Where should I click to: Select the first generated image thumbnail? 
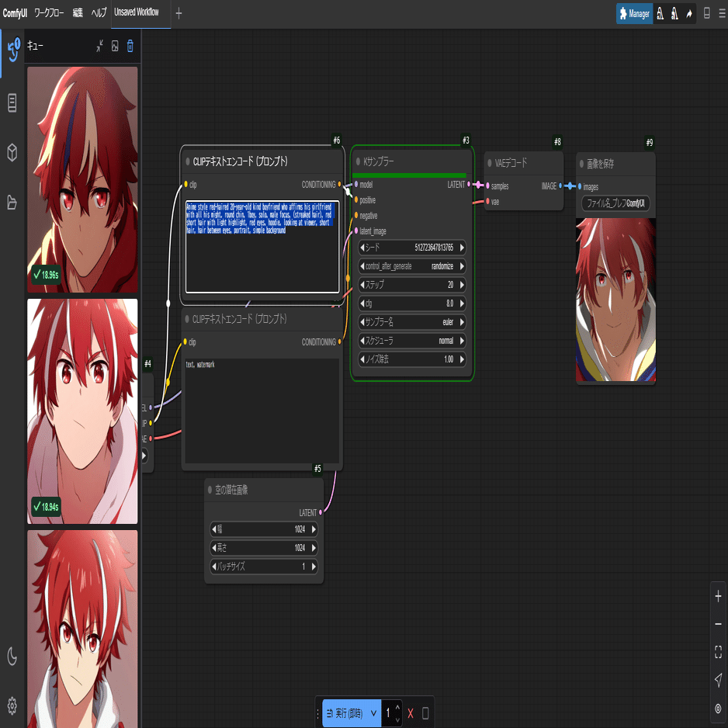point(82,180)
